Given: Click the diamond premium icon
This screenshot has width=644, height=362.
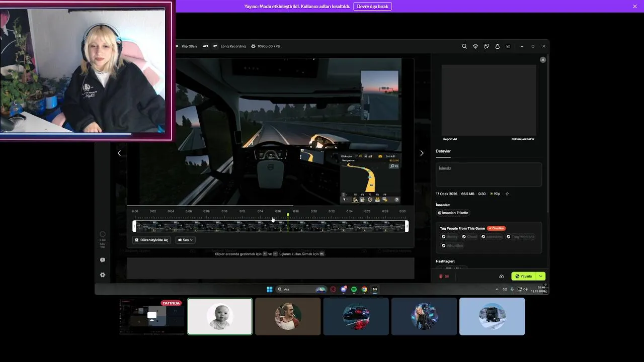Looking at the screenshot, I should (475, 46).
